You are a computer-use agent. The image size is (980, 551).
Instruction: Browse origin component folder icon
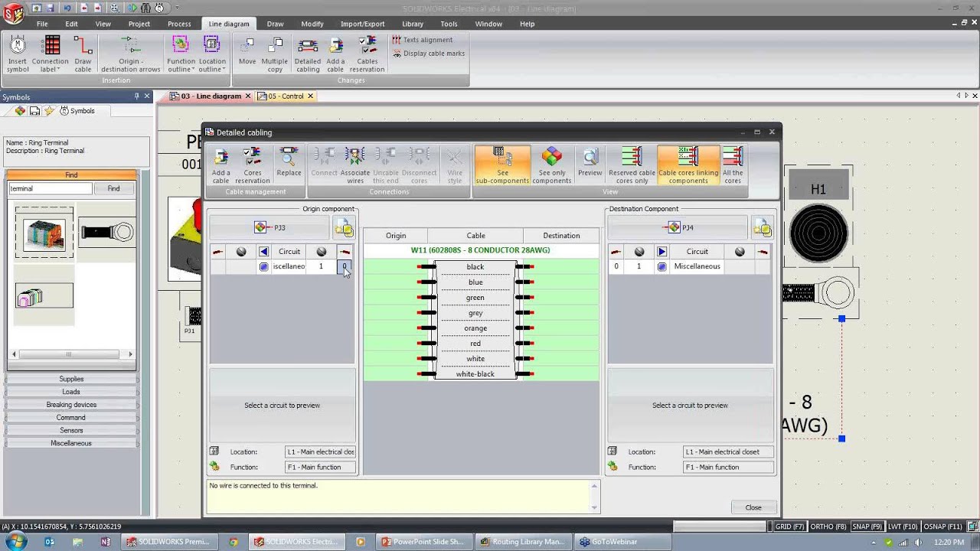pyautogui.click(x=344, y=227)
